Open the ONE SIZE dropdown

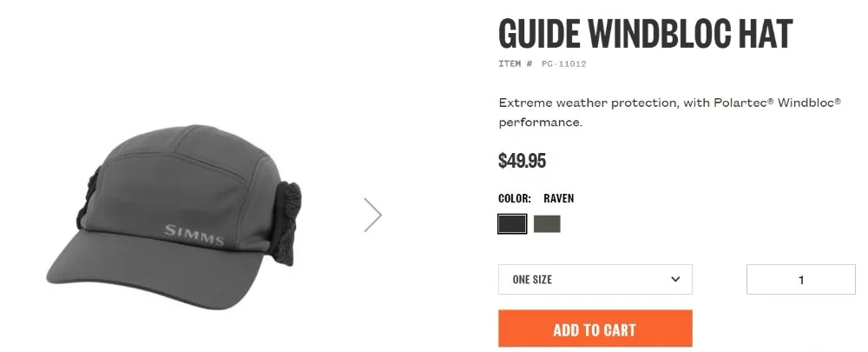click(x=595, y=279)
